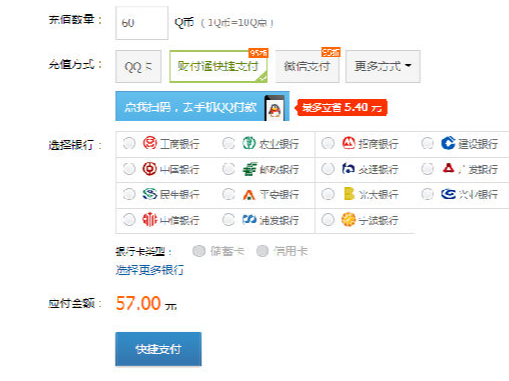Click the Q币 quantity input field

142,23
